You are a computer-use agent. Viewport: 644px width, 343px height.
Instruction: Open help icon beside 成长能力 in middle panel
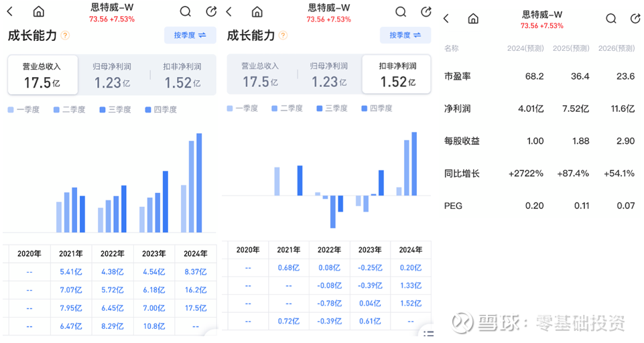point(283,36)
